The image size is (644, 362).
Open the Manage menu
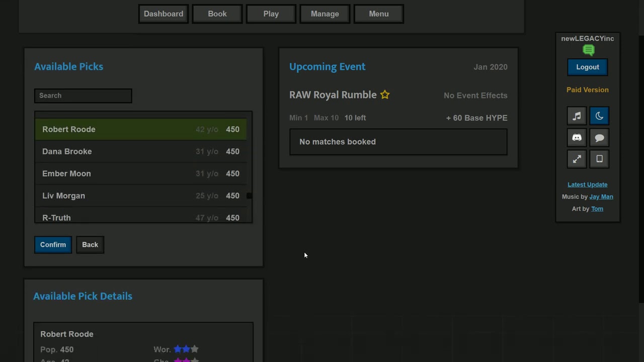(325, 14)
